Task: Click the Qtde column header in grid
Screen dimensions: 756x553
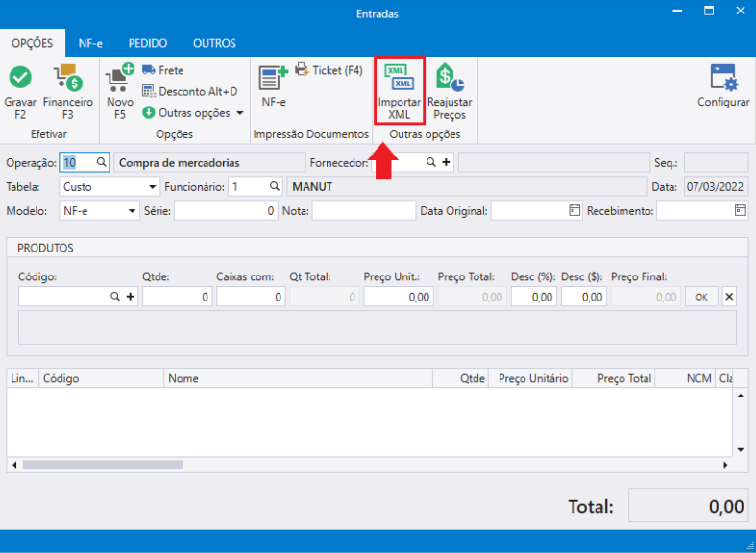Action: click(461, 378)
